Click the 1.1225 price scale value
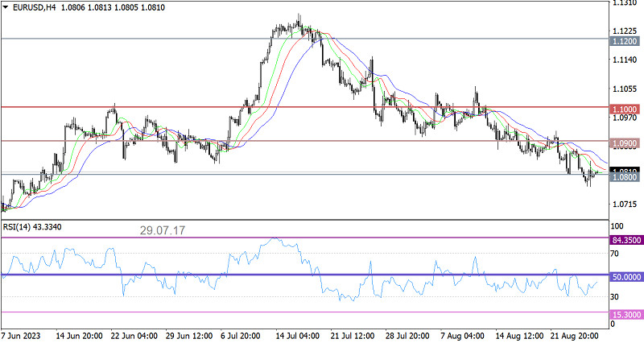The height and width of the screenshot is (343, 644). (625, 31)
